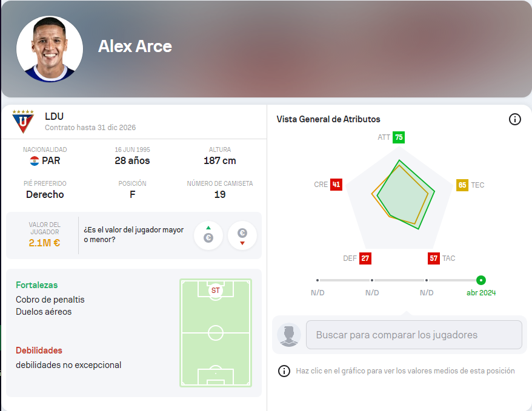
Task: Click the ST position marker on pitch
Action: pyautogui.click(x=215, y=291)
